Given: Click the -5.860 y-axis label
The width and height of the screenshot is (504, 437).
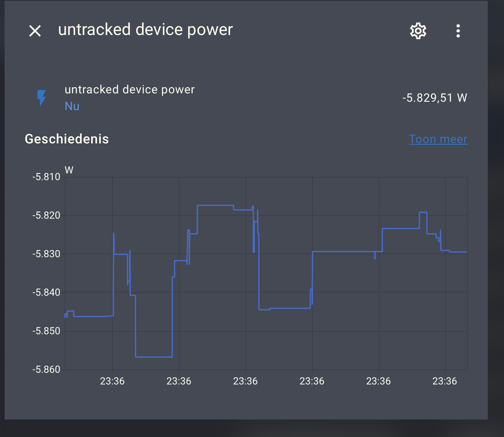Looking at the screenshot, I should point(46,369).
